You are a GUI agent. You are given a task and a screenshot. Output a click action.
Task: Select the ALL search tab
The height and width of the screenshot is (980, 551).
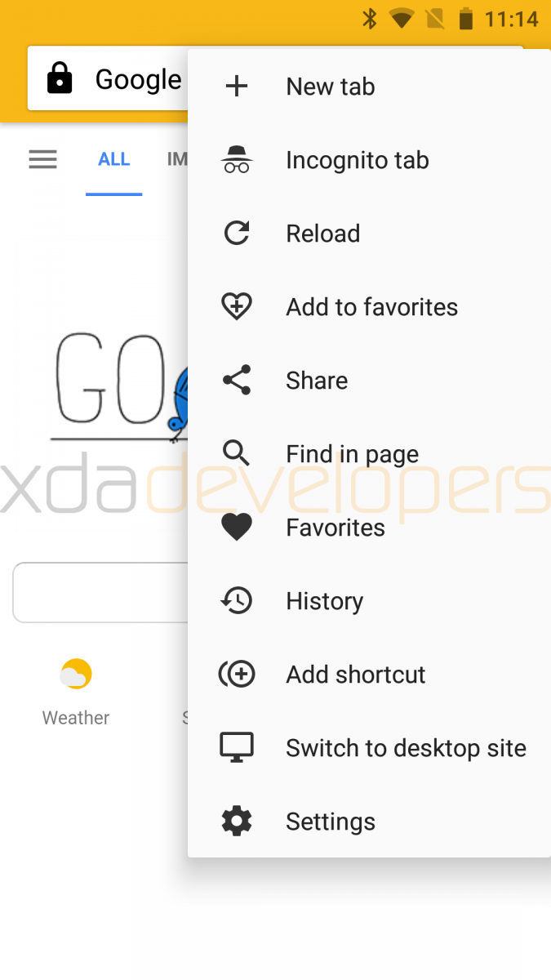click(x=114, y=159)
